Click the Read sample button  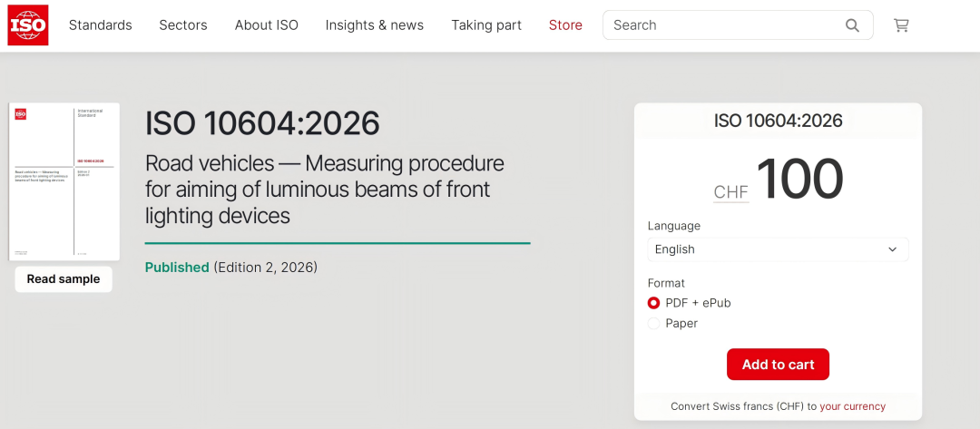(x=64, y=279)
